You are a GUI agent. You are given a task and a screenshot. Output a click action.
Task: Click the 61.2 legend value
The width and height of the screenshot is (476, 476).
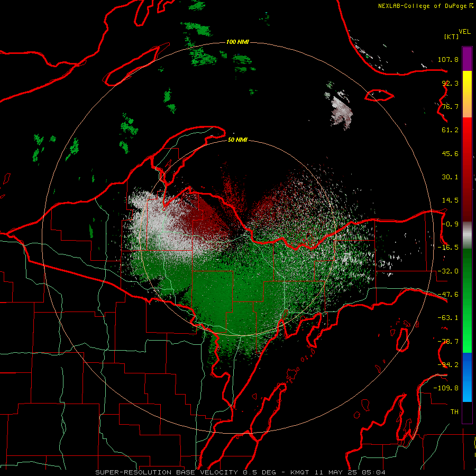[450, 130]
